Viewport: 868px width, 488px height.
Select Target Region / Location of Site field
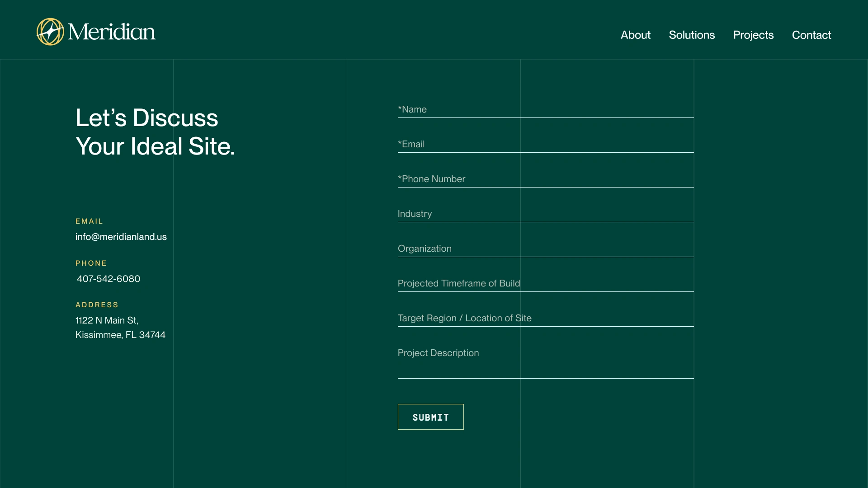point(545,319)
